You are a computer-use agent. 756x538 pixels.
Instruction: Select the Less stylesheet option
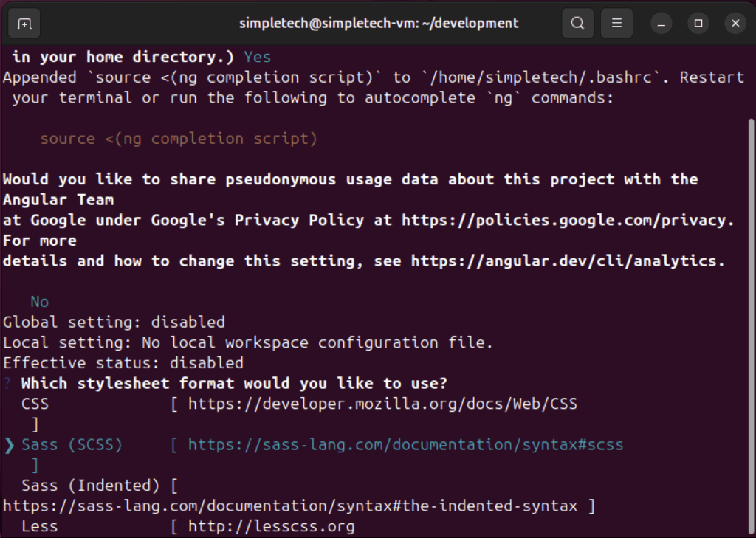pyautogui.click(x=39, y=526)
